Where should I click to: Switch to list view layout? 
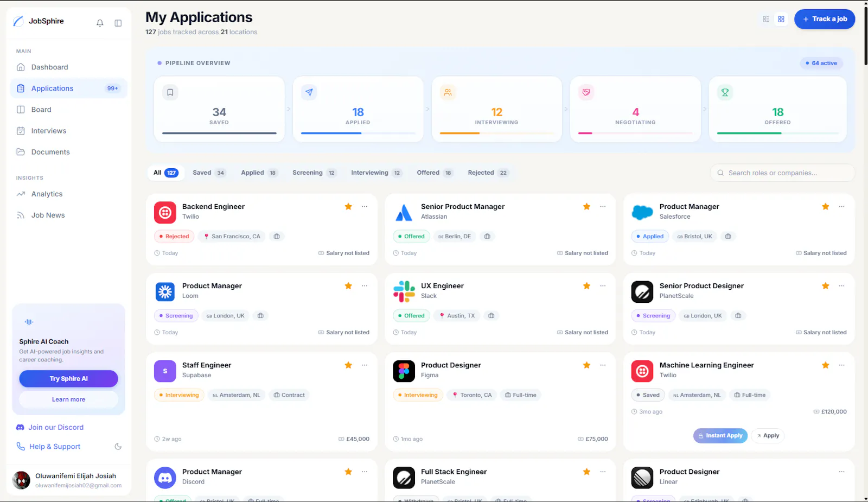766,19
